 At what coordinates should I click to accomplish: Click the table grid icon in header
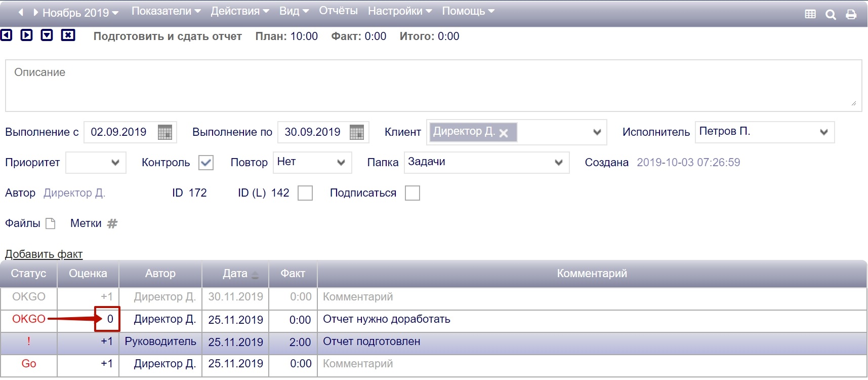click(x=810, y=15)
